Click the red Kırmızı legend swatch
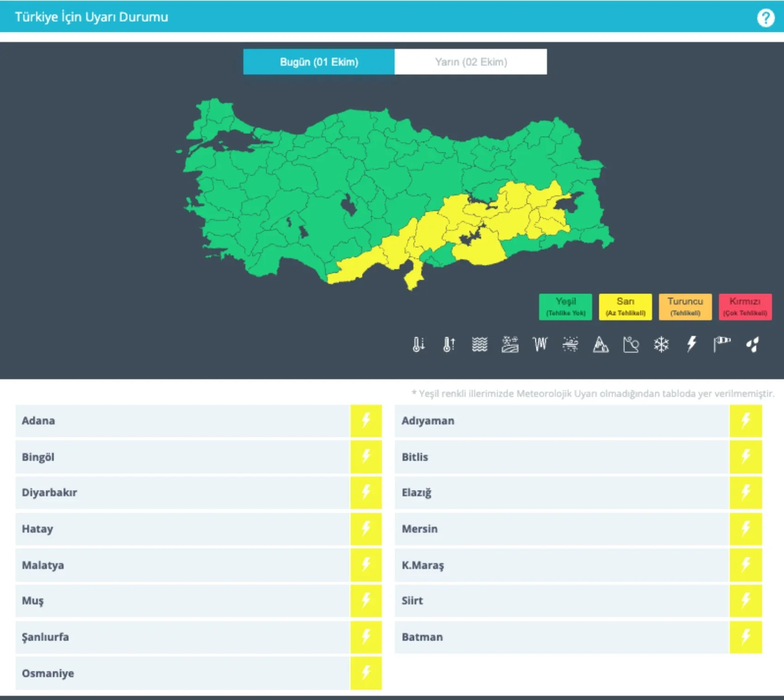Screen dimensions: 784x700 point(745,307)
